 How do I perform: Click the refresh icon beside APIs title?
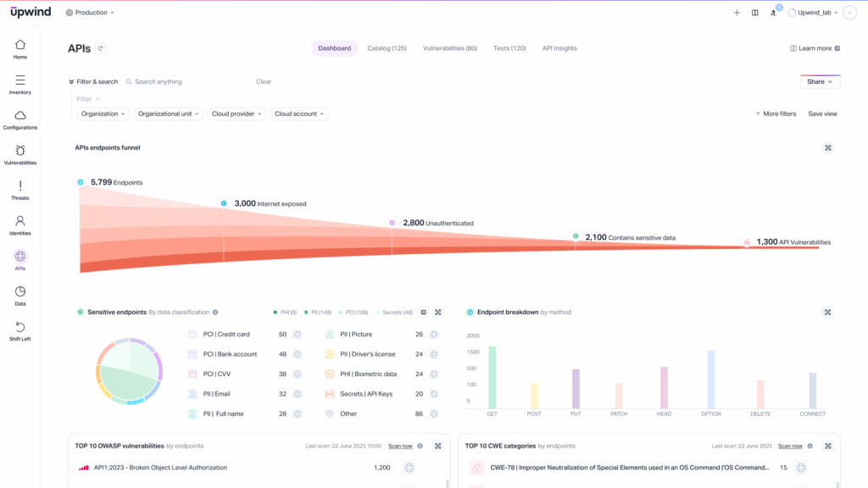100,49
